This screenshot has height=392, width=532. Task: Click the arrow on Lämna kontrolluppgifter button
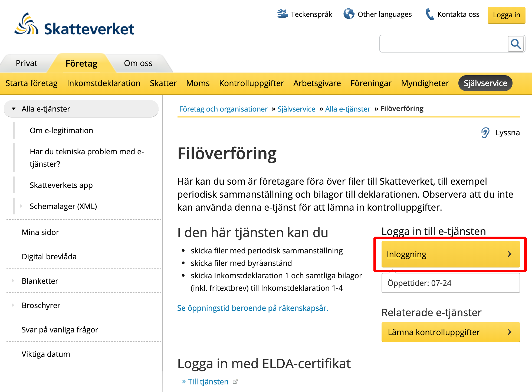click(510, 332)
